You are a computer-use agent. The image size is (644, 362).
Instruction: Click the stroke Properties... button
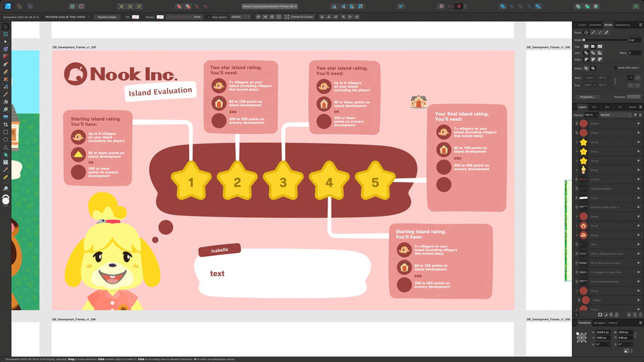pos(587,96)
